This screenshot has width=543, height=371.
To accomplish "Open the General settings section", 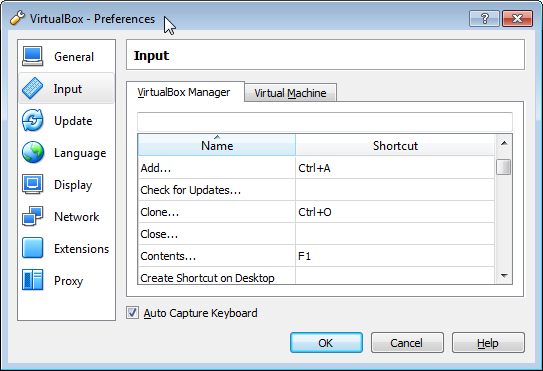I will click(66, 56).
